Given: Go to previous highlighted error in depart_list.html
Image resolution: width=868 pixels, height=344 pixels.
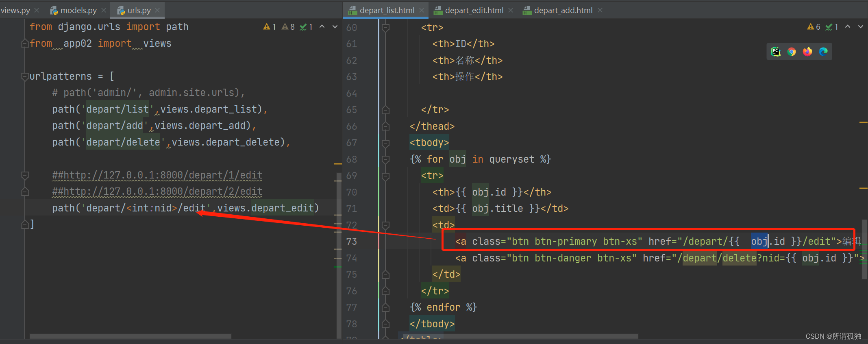Looking at the screenshot, I should click(848, 26).
